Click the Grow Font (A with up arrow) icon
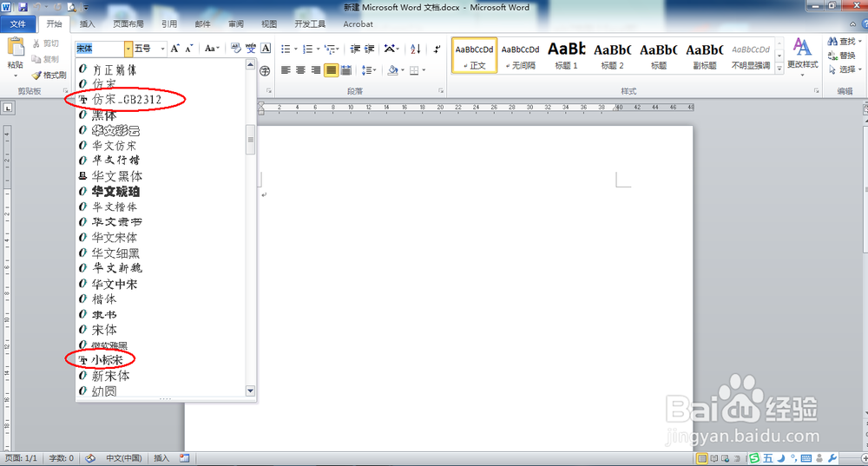 coord(175,49)
